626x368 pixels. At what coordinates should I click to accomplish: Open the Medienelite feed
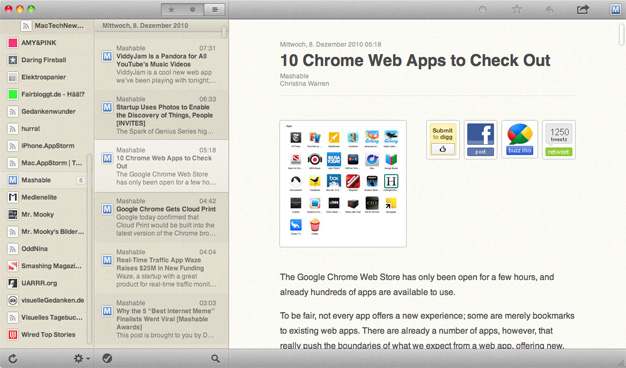coord(47,197)
